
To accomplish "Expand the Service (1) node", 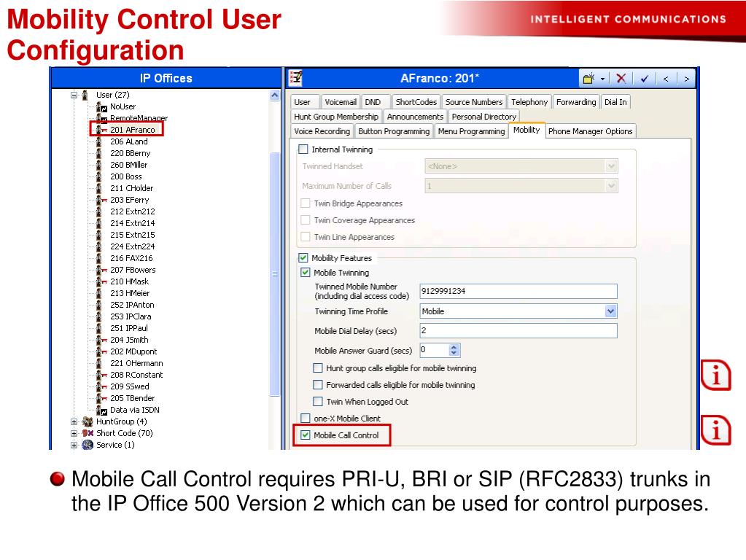I will [x=74, y=446].
